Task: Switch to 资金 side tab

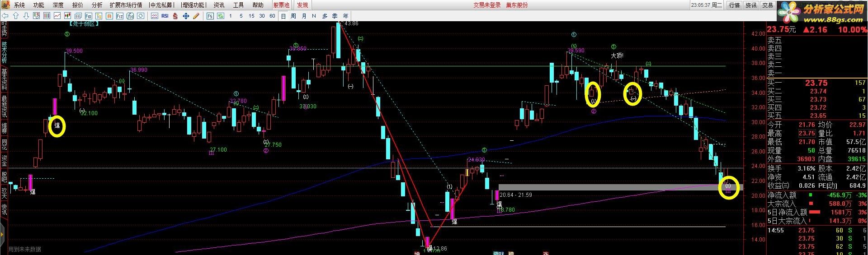Action: click(4, 160)
